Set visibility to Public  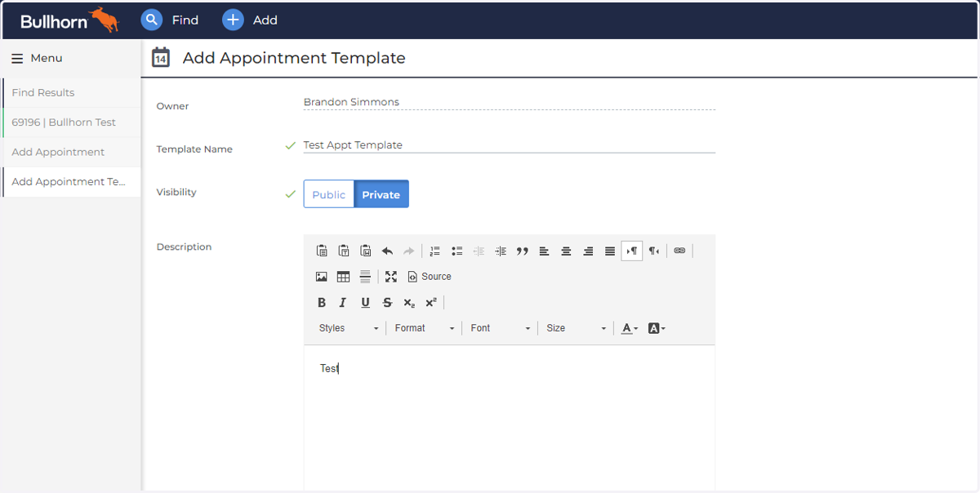(x=329, y=194)
